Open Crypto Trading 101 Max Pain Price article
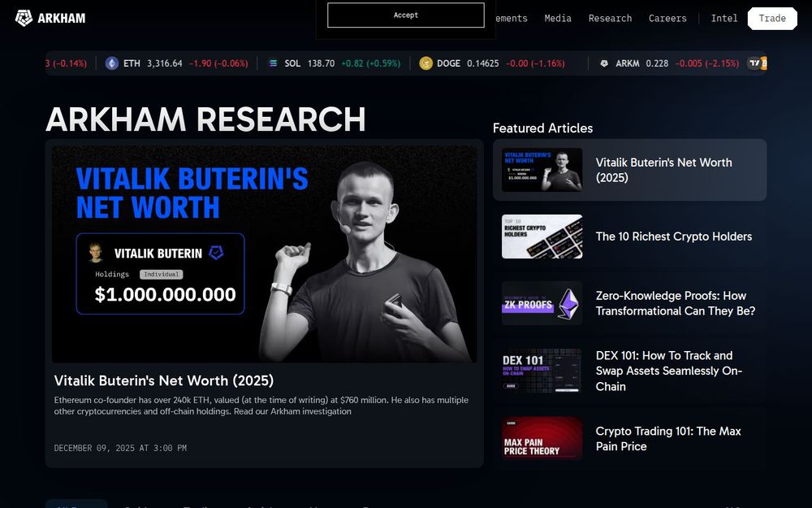 (668, 439)
